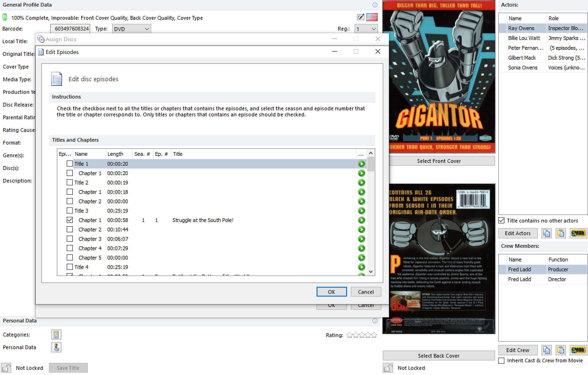Open the Edit Crew button
The image size is (588, 375).
[518, 350]
